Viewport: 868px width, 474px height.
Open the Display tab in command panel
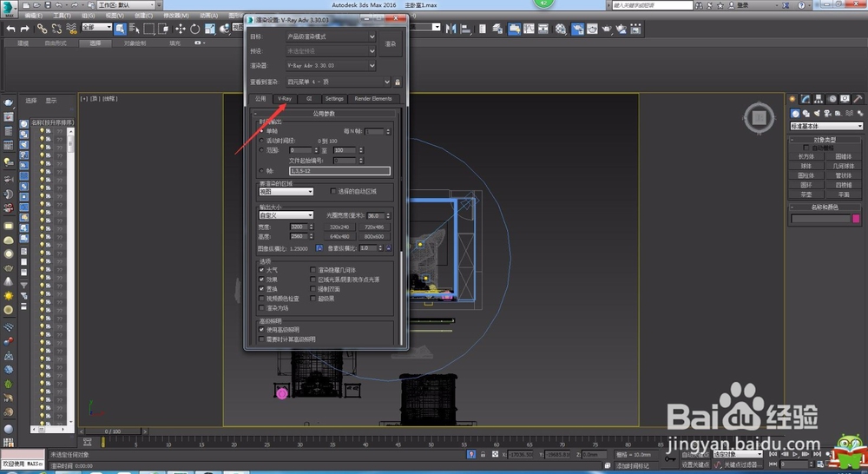point(845,99)
